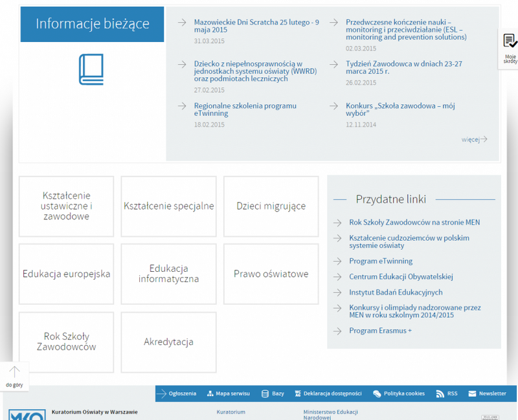The height and width of the screenshot is (420, 518).
Task: Open the Program eTwinning link
Action: click(380, 261)
